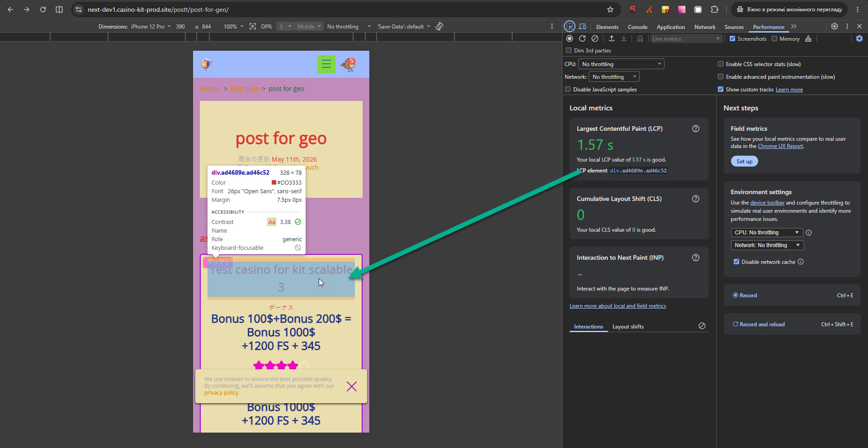This screenshot has height=448, width=868.
Task: Open device toolbar more options menu
Action: click(x=552, y=26)
